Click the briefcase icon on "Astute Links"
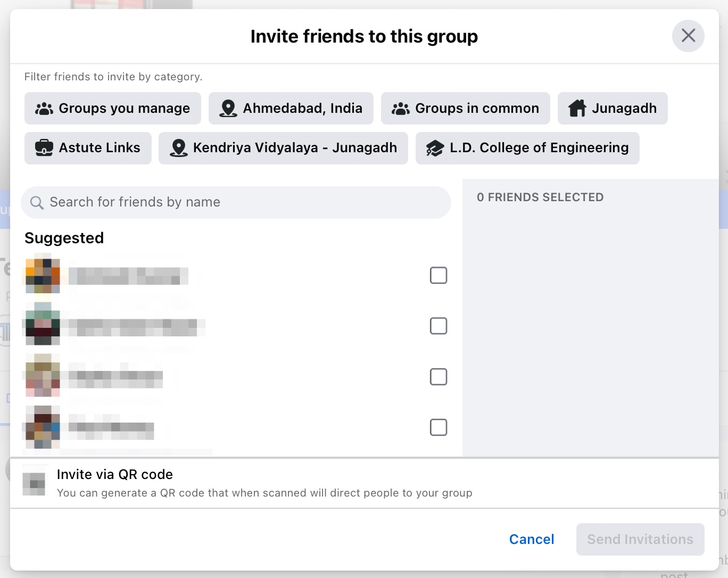 tap(44, 148)
